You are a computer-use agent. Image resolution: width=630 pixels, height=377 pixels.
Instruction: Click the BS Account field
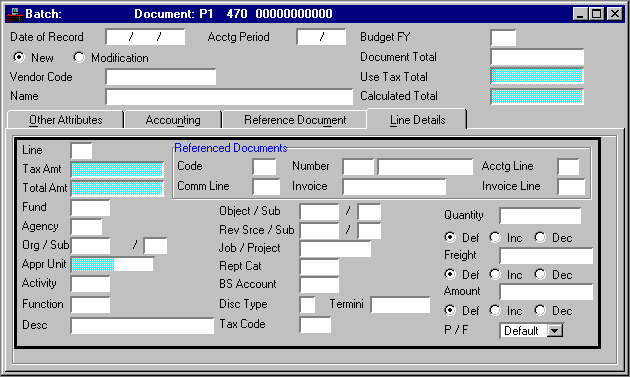319,285
